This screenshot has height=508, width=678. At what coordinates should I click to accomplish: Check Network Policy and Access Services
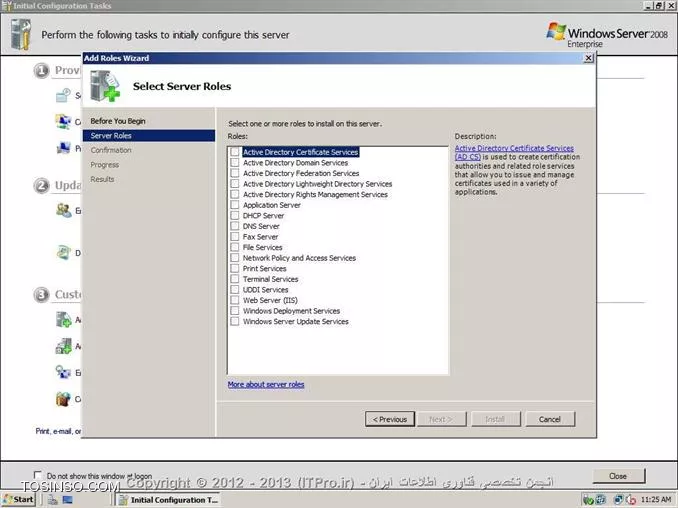[234, 258]
